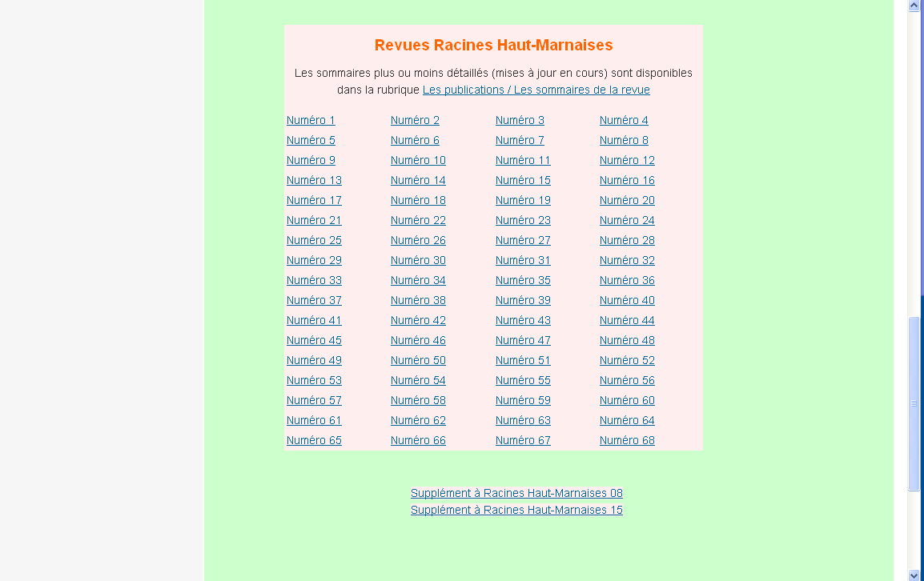Open the Numéro 7 link
Viewport: 924px width, 581px height.
click(x=520, y=140)
